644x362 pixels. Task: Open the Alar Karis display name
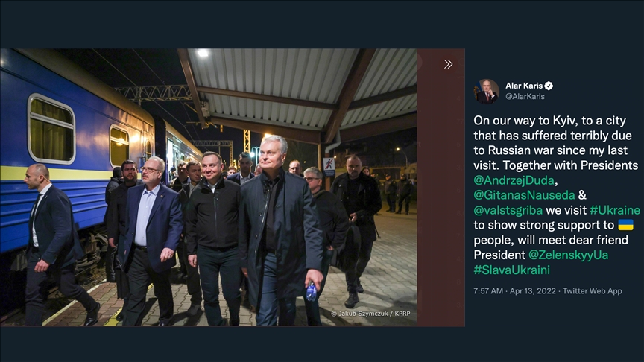coord(523,86)
